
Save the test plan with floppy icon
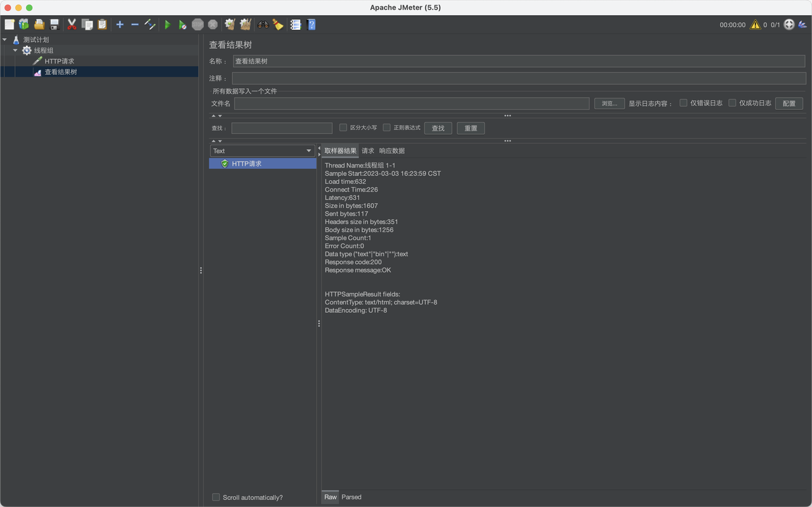coord(55,25)
